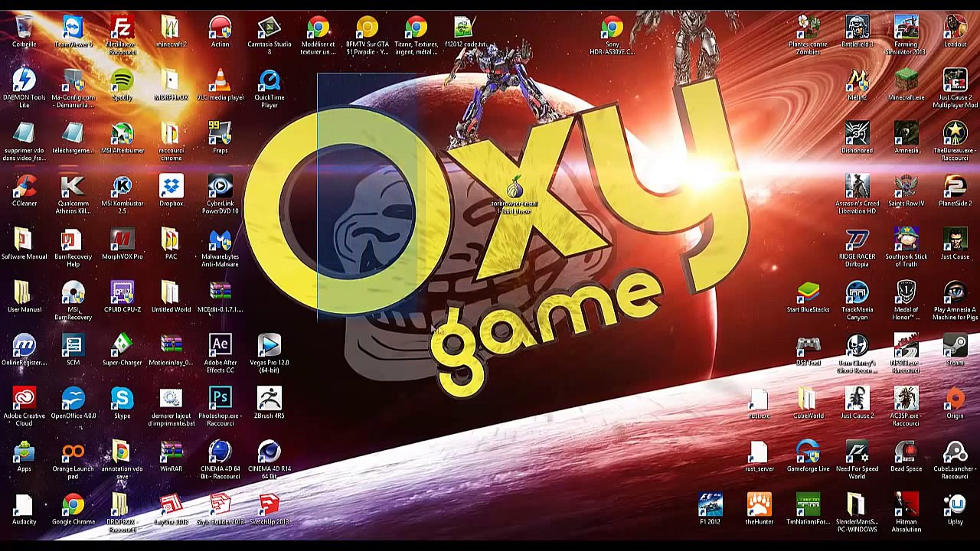Select the Photoshop.exe shortcut icon
Viewport: 980px width, 551px height.
pos(220,399)
